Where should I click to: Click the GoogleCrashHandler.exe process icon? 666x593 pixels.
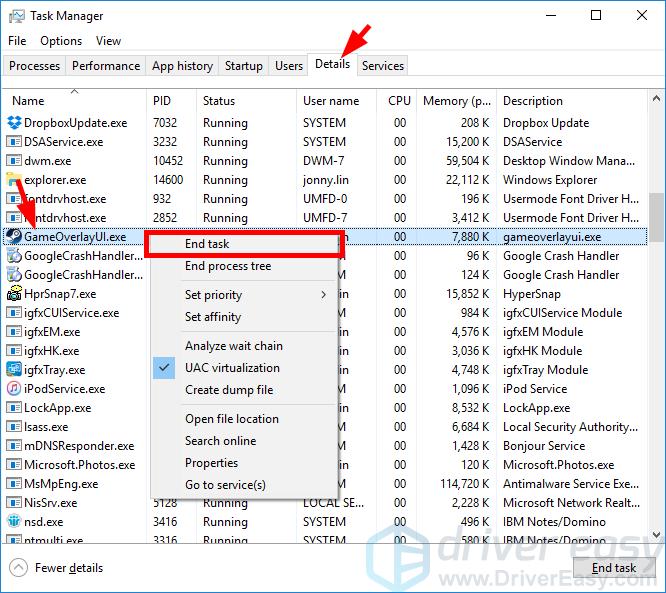coord(14,256)
